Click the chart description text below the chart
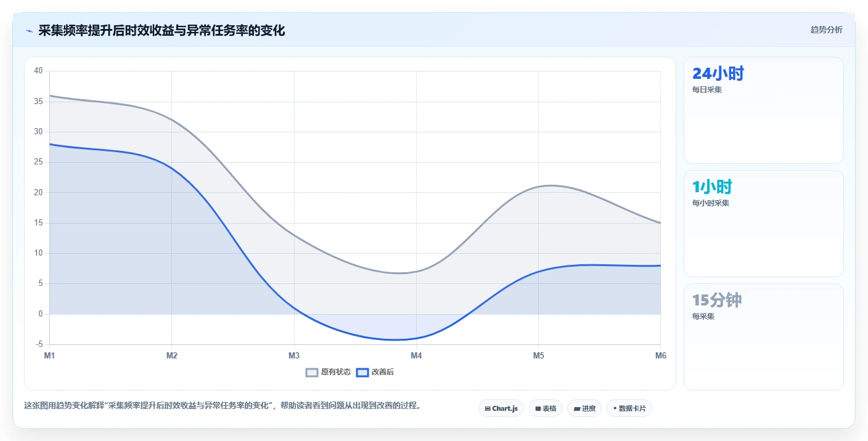Screen dimensions: 868x441 (x=223, y=405)
